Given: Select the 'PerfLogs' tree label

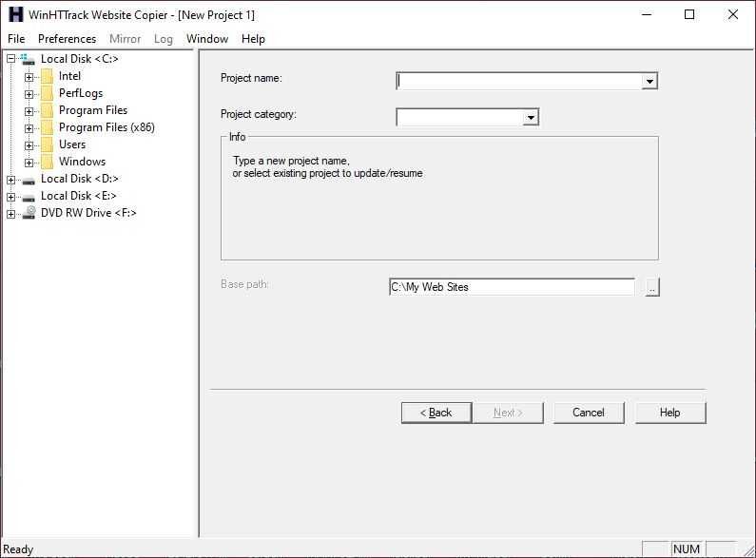Looking at the screenshot, I should (x=81, y=93).
